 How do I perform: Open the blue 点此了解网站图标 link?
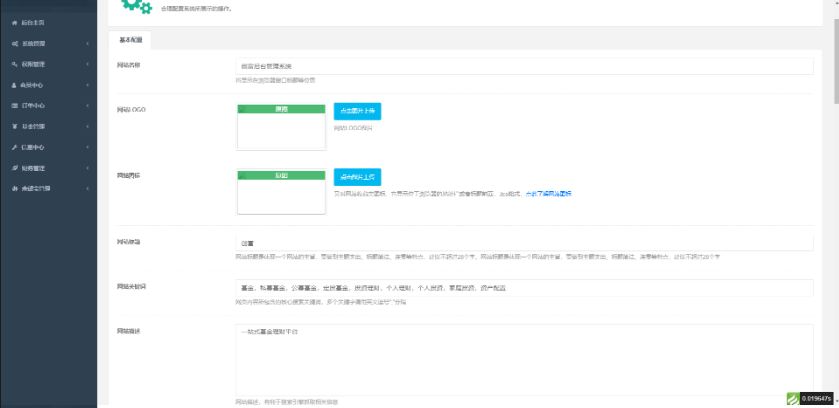pyautogui.click(x=548, y=194)
